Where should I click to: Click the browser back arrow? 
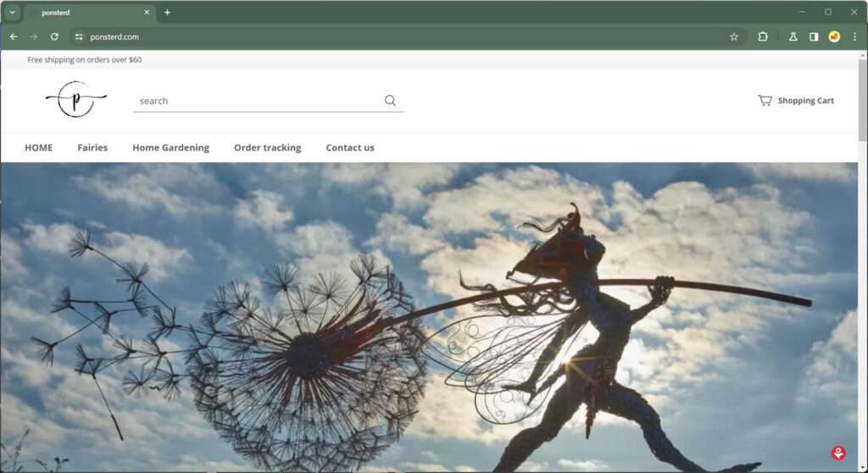click(14, 36)
